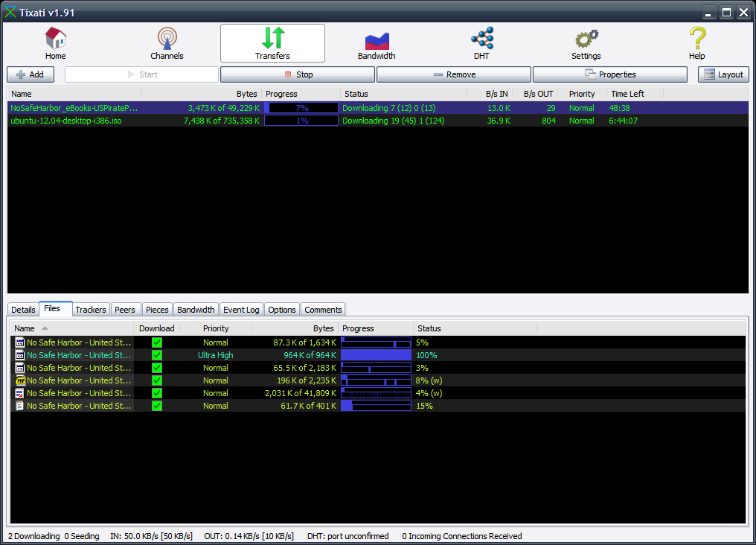The image size is (756, 545).
Task: Click file icon of the 2,031 K file row
Action: 20,393
